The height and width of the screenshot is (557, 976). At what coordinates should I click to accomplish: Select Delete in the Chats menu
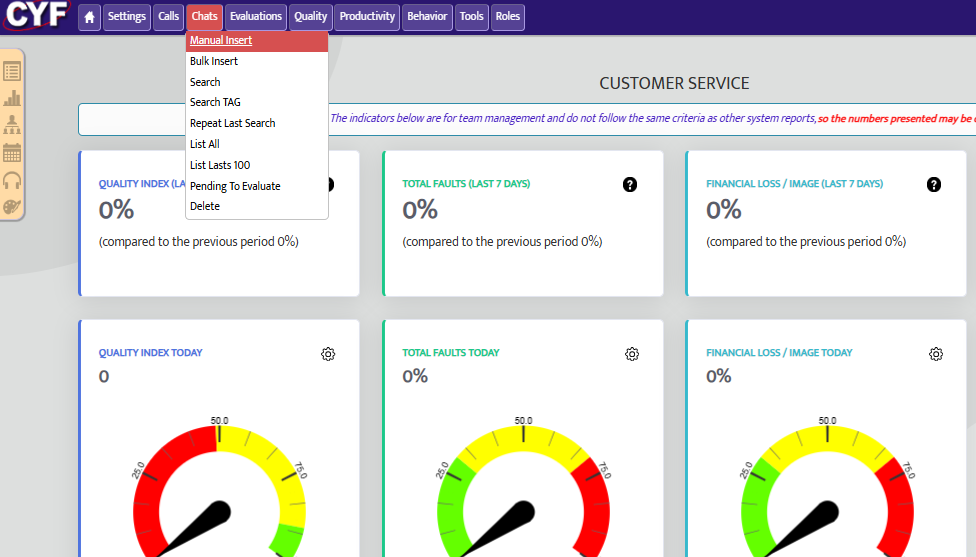point(257,206)
